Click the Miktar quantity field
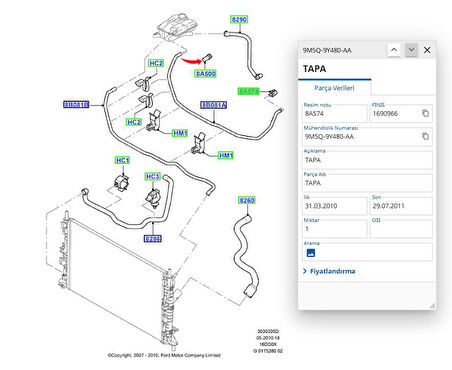The height and width of the screenshot is (370, 452). click(x=335, y=229)
